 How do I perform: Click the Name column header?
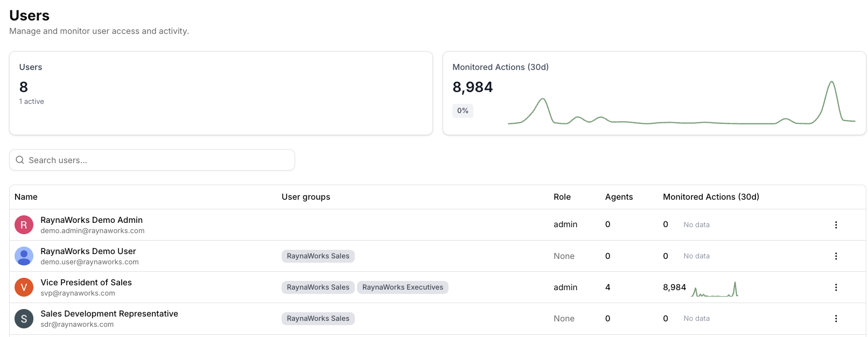point(26,197)
